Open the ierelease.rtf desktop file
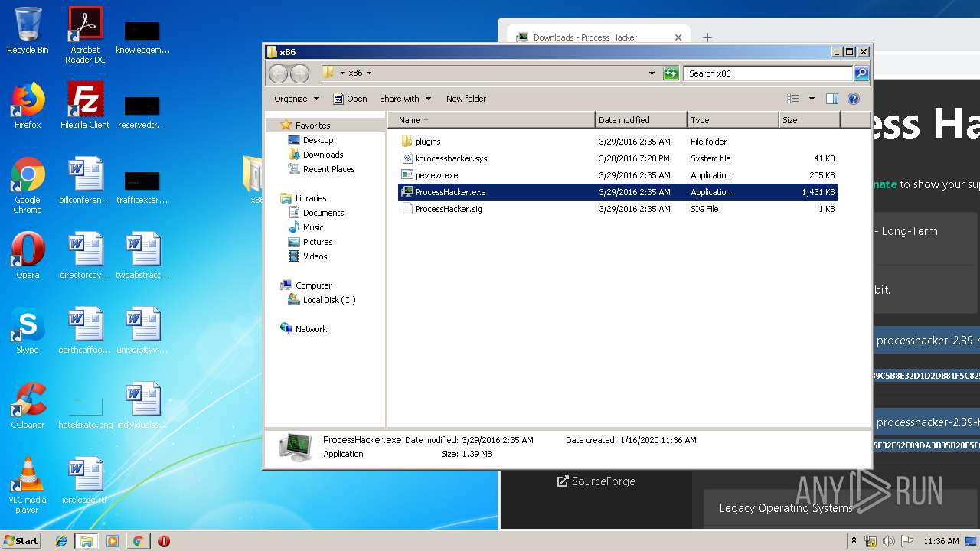Viewport: 980px width, 551px height. pos(85,481)
